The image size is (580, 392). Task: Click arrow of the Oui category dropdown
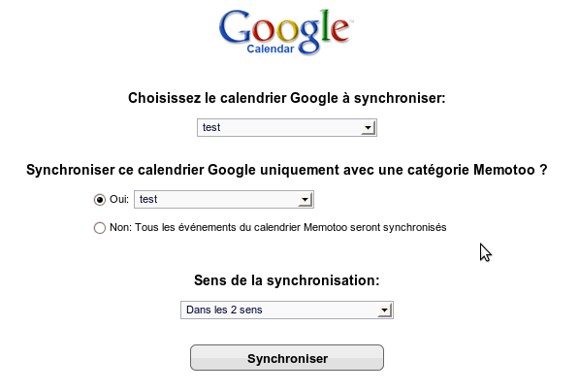(306, 200)
